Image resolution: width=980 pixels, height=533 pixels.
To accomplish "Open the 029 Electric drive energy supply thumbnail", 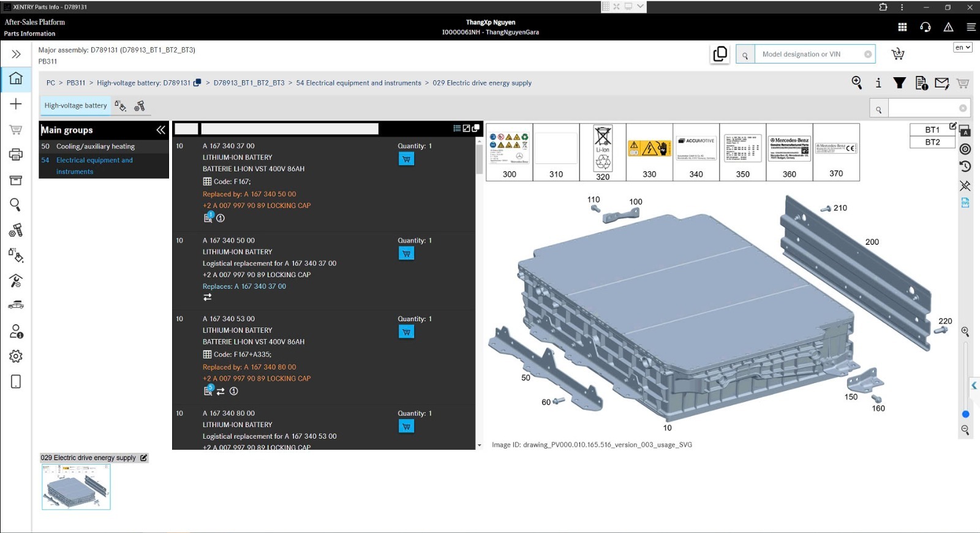I will point(76,486).
